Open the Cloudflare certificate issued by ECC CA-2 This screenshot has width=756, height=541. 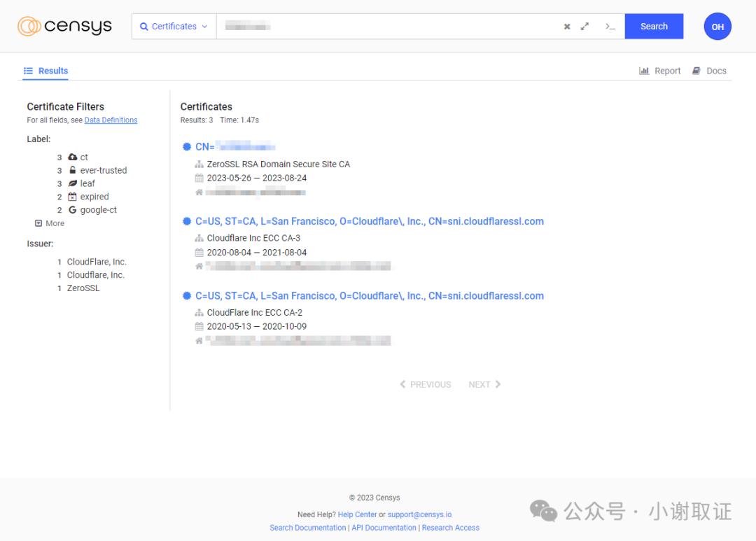click(370, 296)
